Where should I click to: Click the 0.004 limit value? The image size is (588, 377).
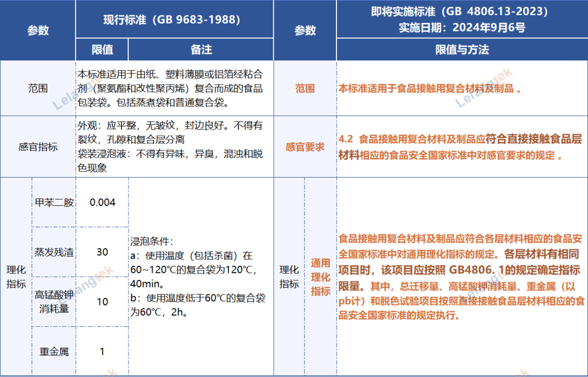[102, 203]
